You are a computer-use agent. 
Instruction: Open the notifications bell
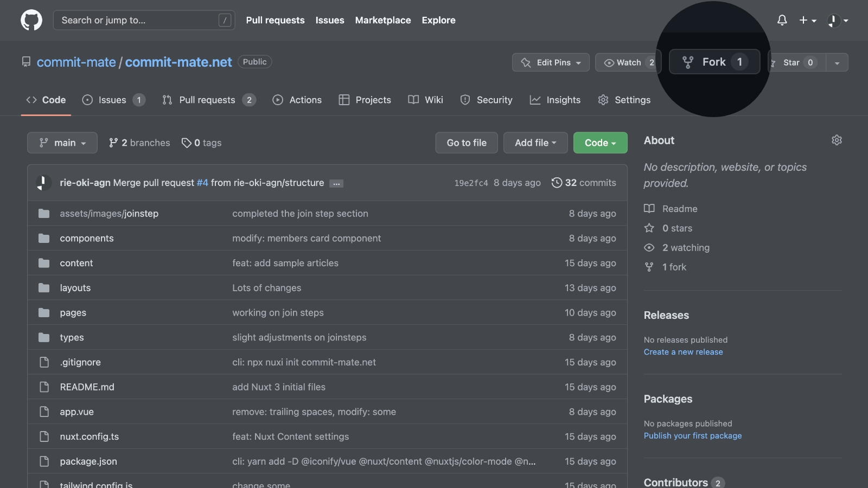pos(782,21)
